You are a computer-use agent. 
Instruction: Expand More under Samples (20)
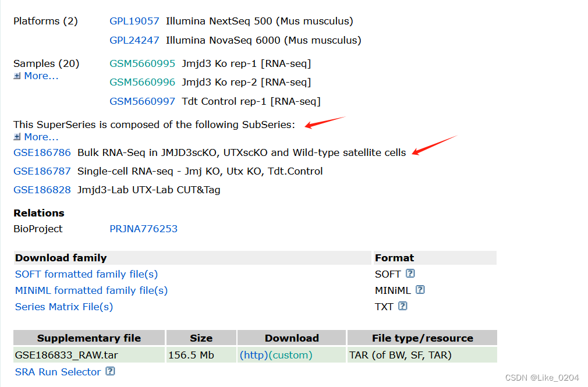[x=41, y=76]
